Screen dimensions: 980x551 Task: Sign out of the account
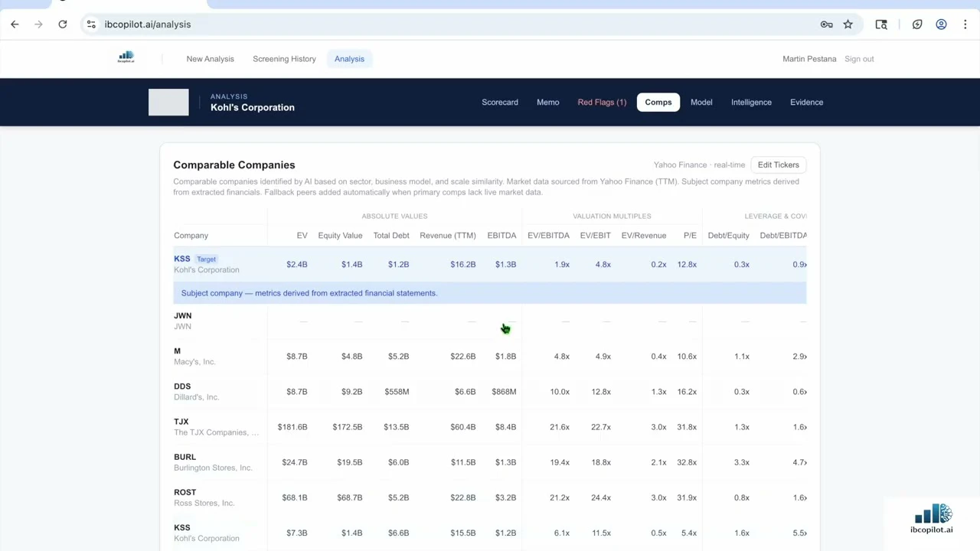tap(859, 59)
